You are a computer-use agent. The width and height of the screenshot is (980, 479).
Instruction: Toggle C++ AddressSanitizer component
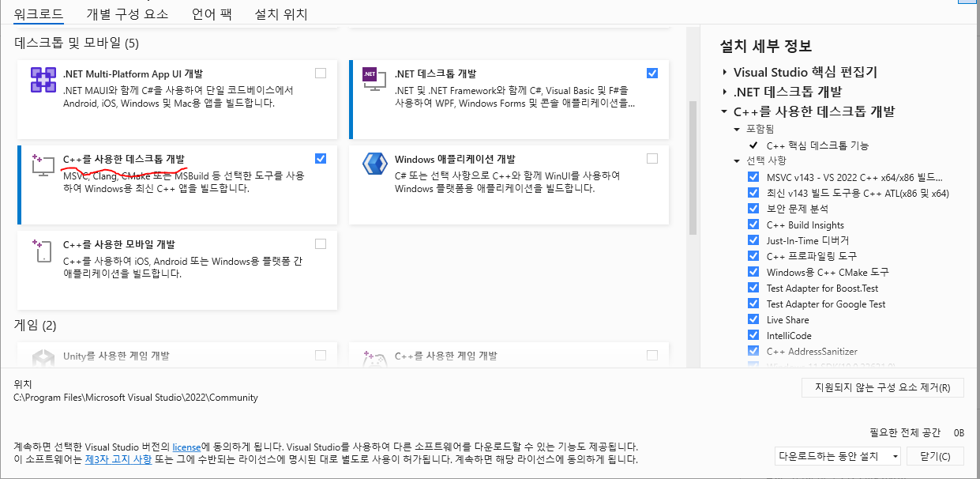point(753,351)
